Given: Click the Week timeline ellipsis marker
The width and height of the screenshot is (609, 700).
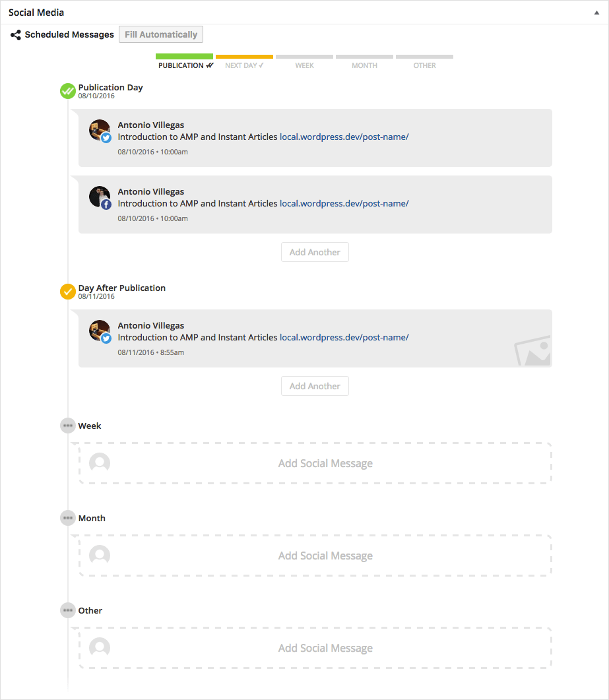Looking at the screenshot, I should coord(68,426).
